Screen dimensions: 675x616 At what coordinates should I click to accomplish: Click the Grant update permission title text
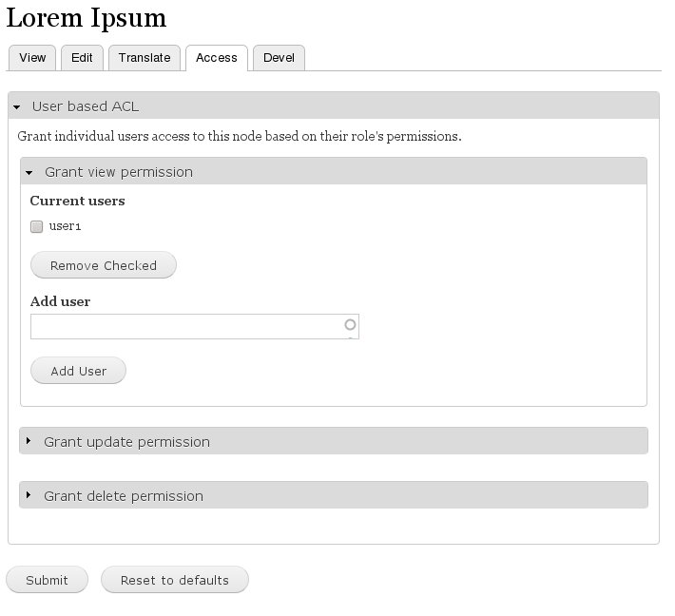pyautogui.click(x=127, y=442)
